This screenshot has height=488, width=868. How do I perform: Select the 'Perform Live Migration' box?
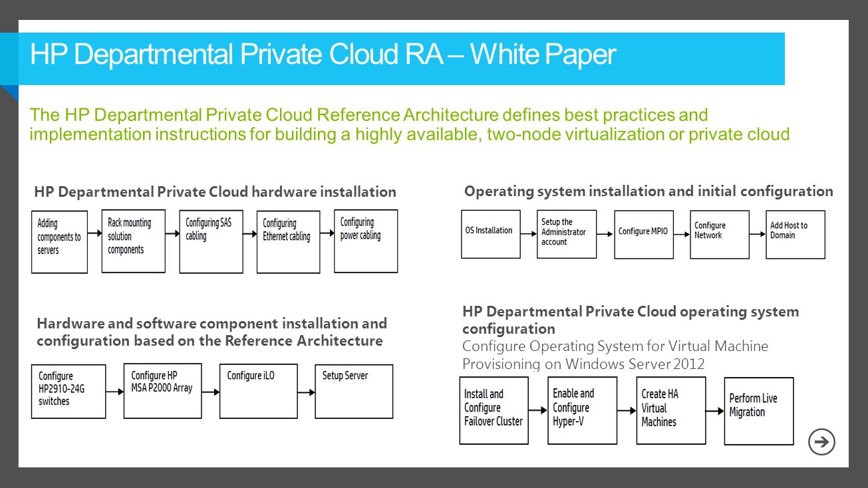pyautogui.click(x=759, y=411)
